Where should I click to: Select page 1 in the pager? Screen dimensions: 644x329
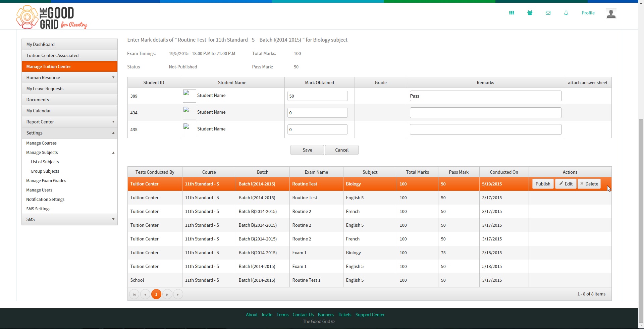156,294
